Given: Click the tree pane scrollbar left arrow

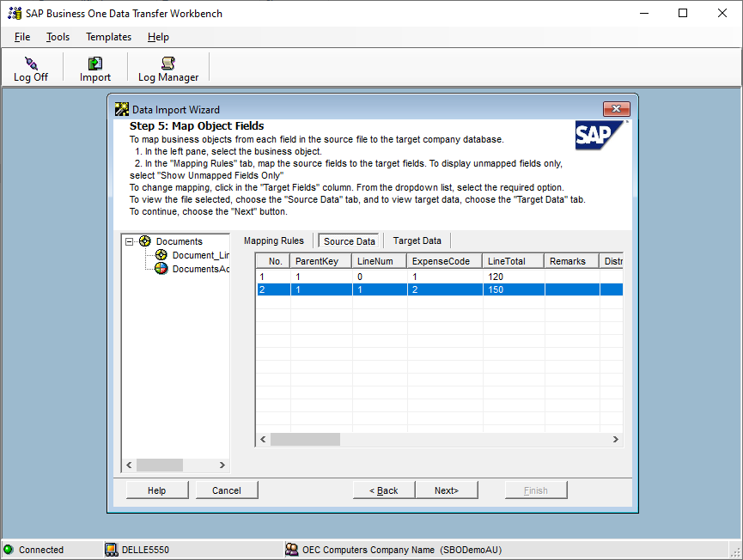Looking at the screenshot, I should click(129, 466).
